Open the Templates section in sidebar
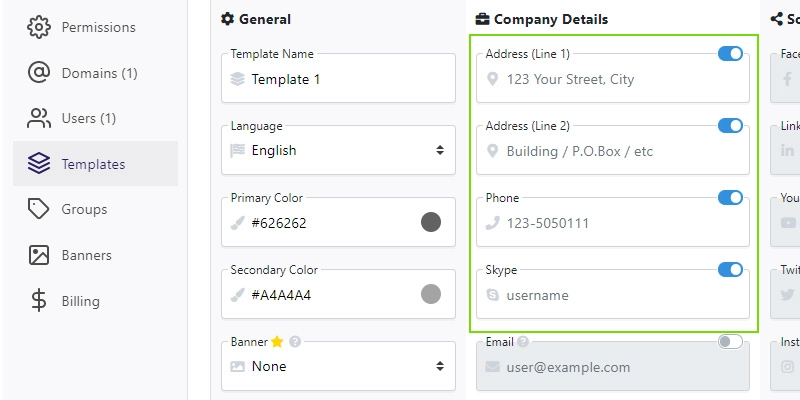 click(95, 164)
